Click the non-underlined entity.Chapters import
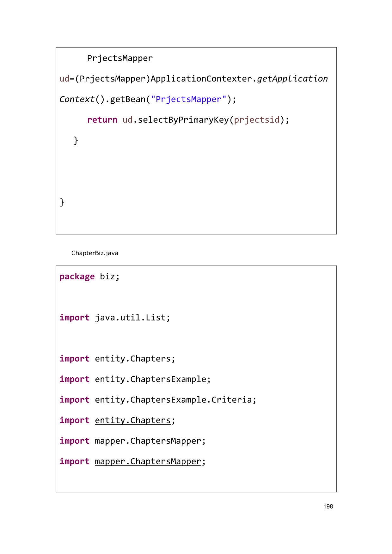392x554 pixels. [x=135, y=359]
